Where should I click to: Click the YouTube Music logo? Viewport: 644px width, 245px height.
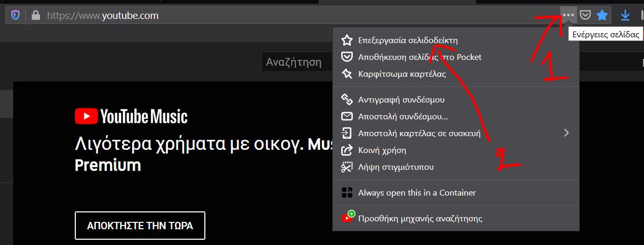point(131,116)
